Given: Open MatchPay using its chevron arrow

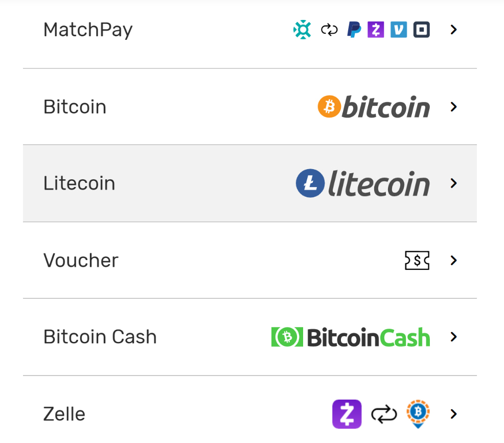Looking at the screenshot, I should coord(453,30).
